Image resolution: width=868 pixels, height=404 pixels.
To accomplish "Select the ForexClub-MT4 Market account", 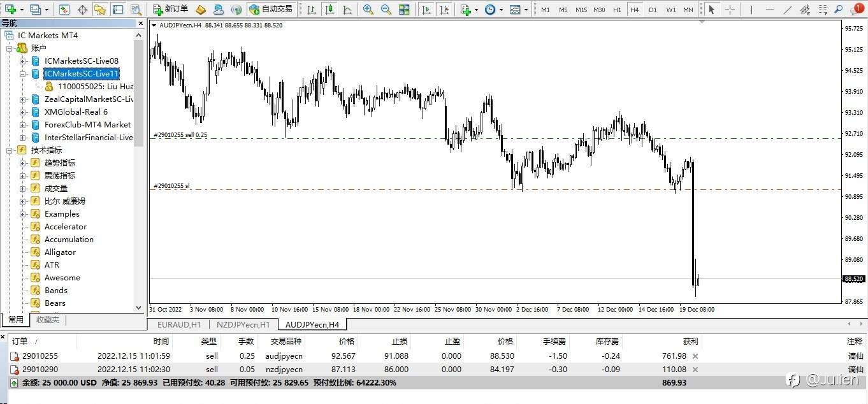I will (x=87, y=125).
